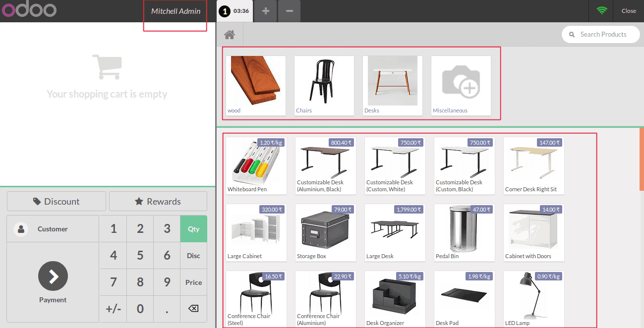644x328 pixels.
Task: Tap numpad key 5
Action: click(x=140, y=256)
